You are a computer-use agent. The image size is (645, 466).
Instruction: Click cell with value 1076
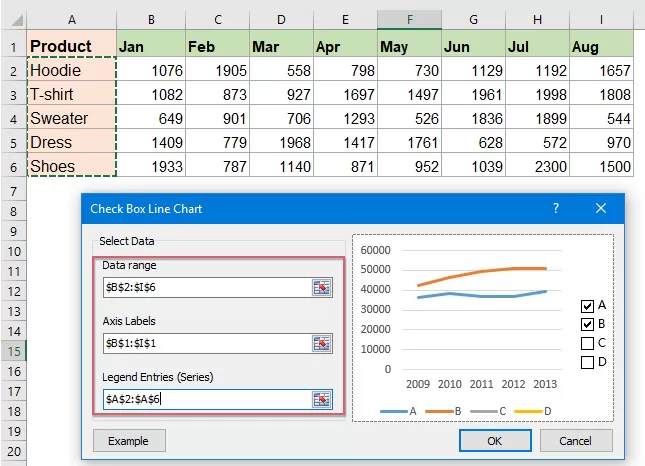(x=151, y=69)
